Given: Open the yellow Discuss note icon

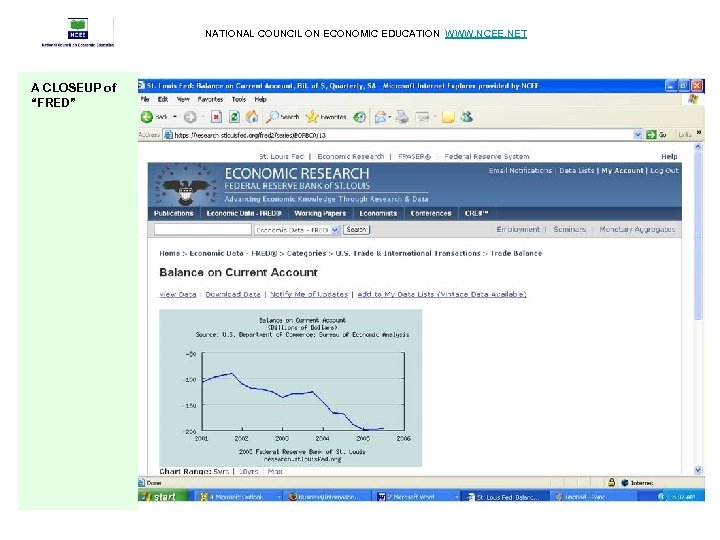Looking at the screenshot, I should coord(448,118).
